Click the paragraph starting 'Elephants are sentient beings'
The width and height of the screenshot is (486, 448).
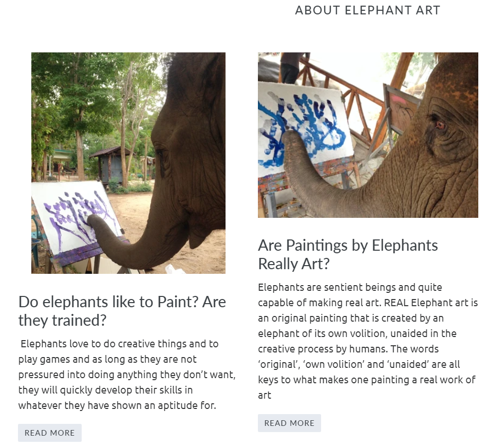click(x=368, y=341)
